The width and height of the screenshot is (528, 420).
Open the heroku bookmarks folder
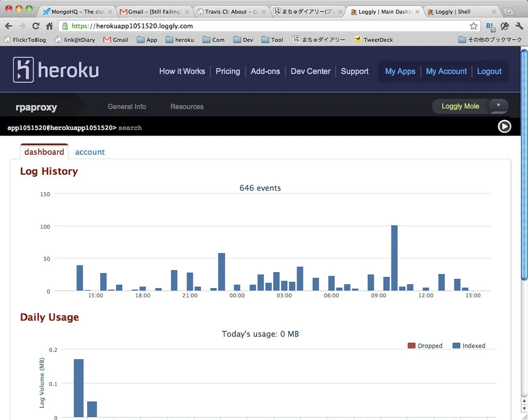[180, 40]
